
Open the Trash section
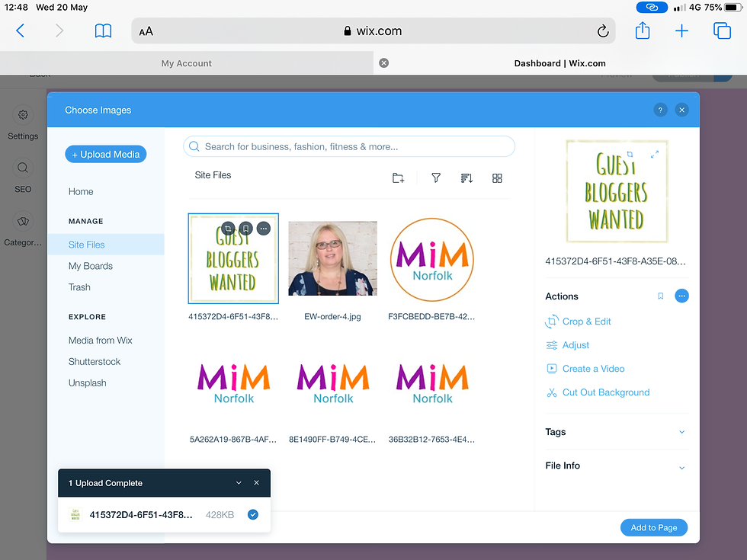79,287
